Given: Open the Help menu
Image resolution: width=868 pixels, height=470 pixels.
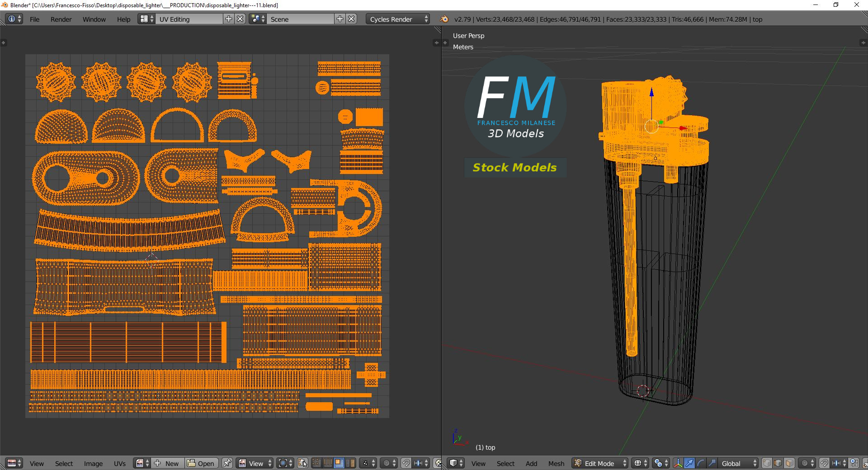Looking at the screenshot, I should [x=123, y=19].
